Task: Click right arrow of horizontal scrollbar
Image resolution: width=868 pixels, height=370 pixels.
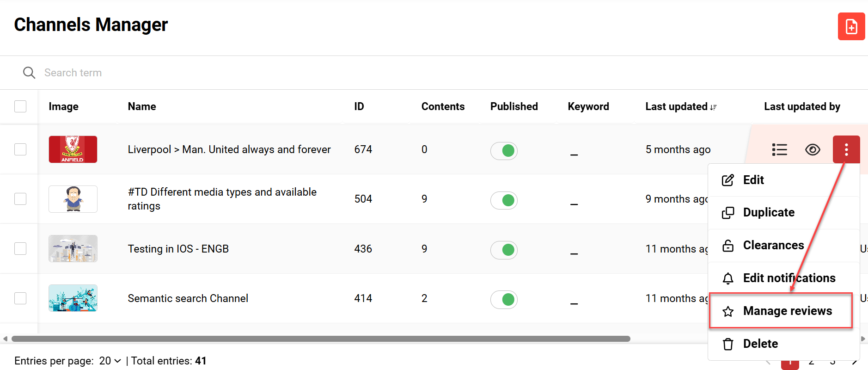Action: [863, 339]
